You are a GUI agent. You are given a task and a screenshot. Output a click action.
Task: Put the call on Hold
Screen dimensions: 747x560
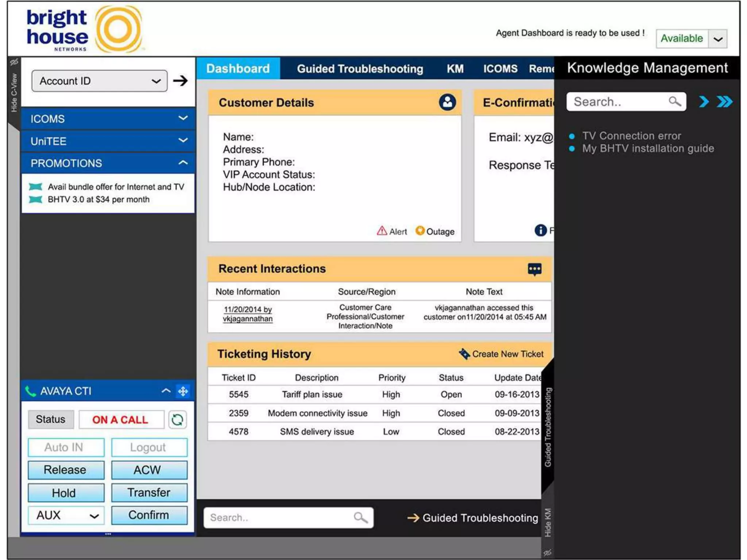(x=66, y=493)
